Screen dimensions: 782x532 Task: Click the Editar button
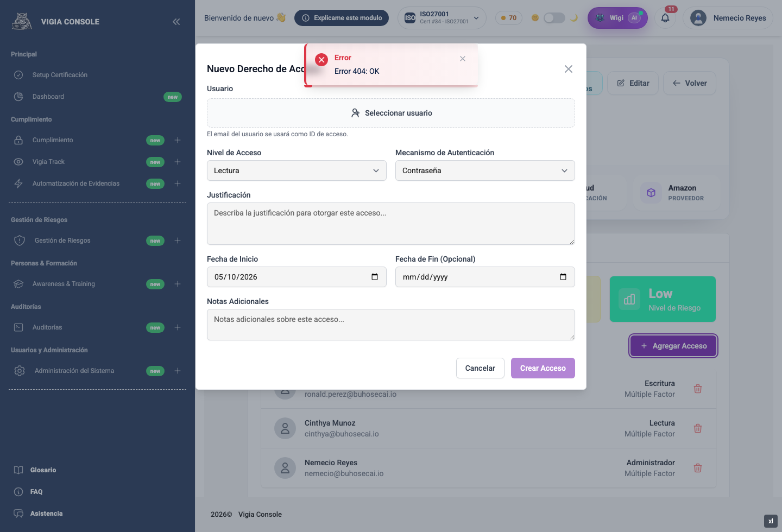coord(633,83)
